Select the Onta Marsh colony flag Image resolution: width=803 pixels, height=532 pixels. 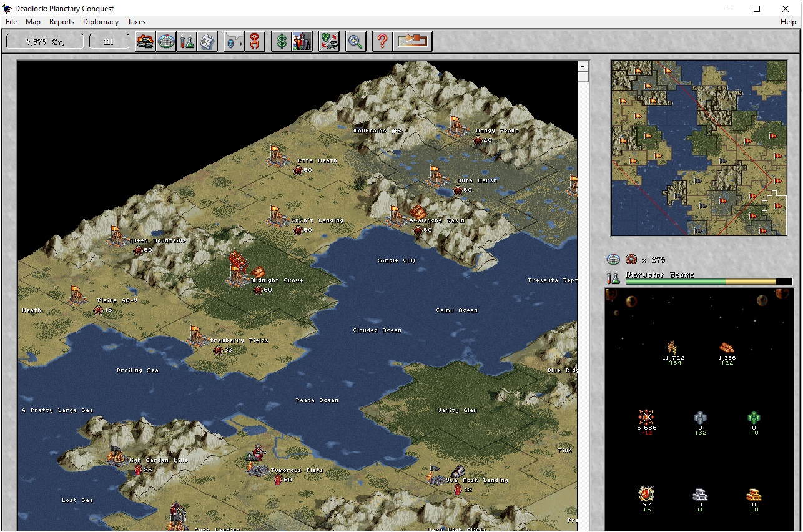click(436, 176)
